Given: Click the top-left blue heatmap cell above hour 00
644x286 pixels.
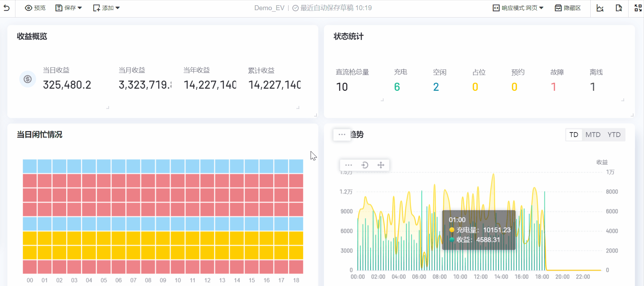Looking at the screenshot, I should [30, 166].
